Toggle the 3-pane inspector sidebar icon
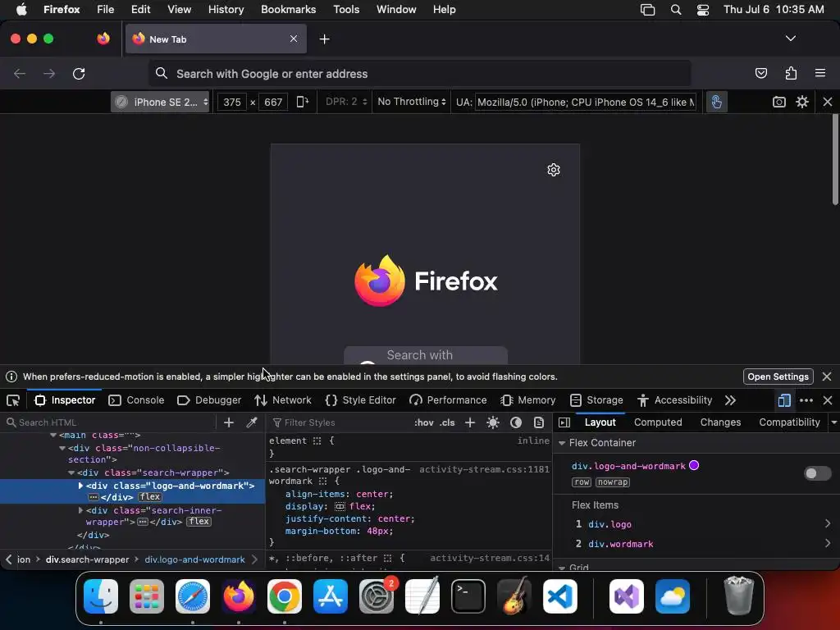840x630 pixels. 564,422
